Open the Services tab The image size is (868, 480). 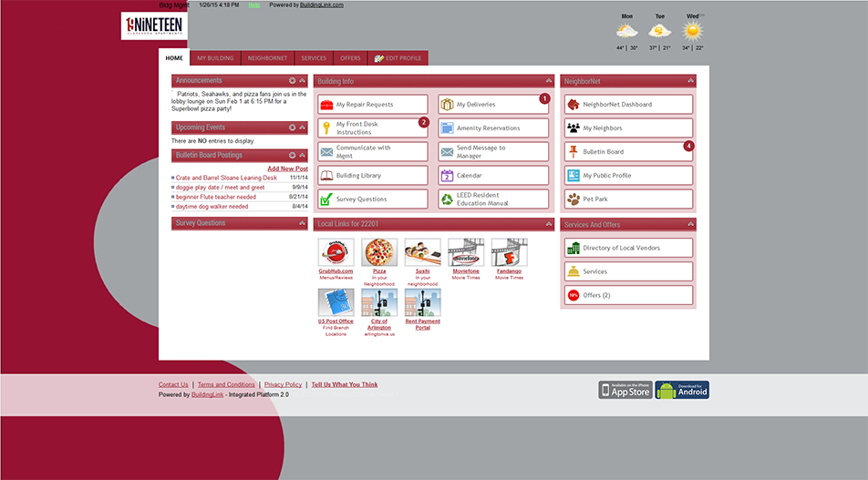pyautogui.click(x=314, y=58)
